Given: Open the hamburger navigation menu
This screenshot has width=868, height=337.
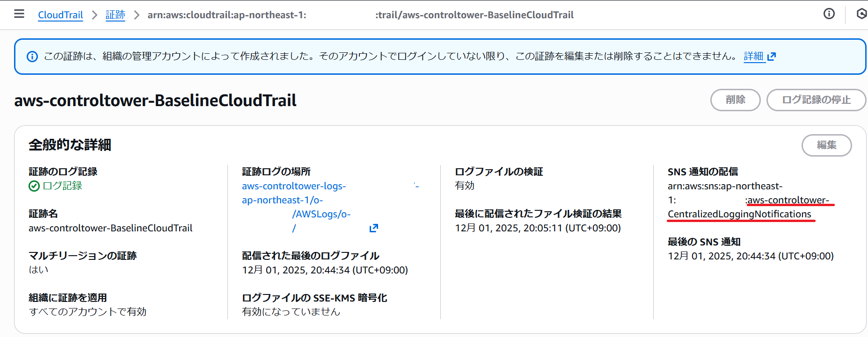Looking at the screenshot, I should [x=19, y=14].
